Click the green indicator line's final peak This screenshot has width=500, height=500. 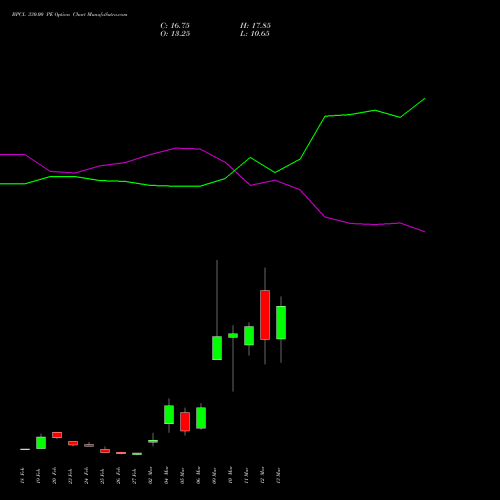click(425, 99)
